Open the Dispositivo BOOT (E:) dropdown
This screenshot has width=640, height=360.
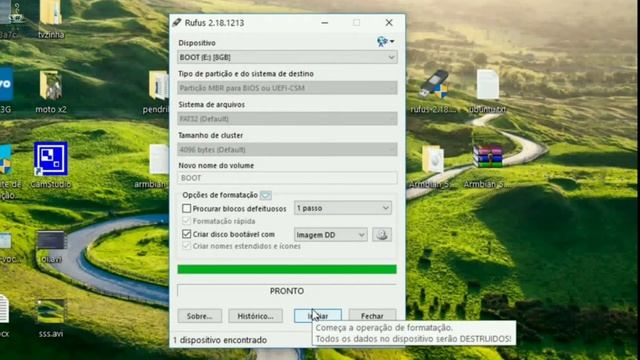point(287,57)
